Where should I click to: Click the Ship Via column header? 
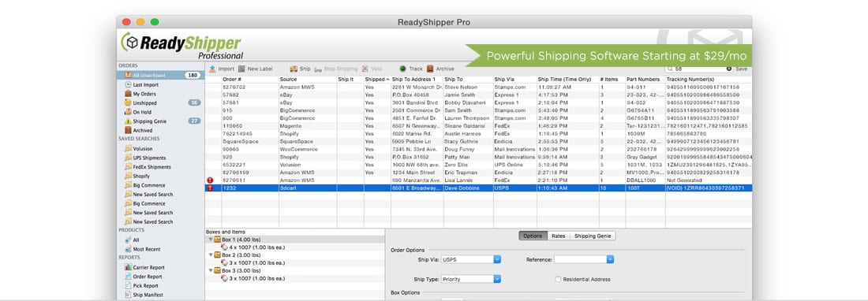click(514, 80)
